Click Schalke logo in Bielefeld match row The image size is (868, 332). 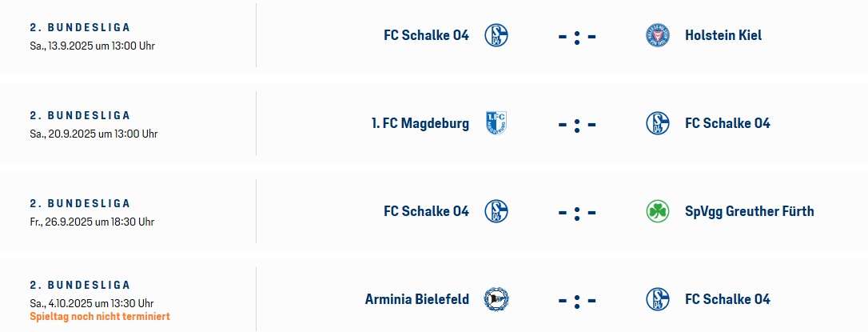[x=658, y=299]
